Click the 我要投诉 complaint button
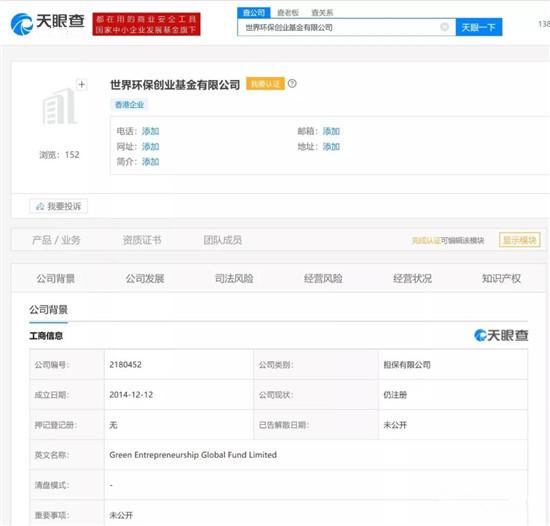Viewport: 550px width, 526px height. coord(59,206)
